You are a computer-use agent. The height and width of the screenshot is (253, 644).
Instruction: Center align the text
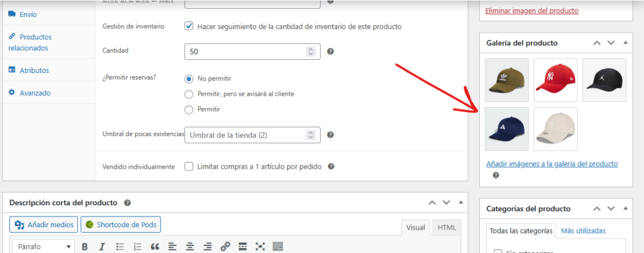pyautogui.click(x=190, y=246)
